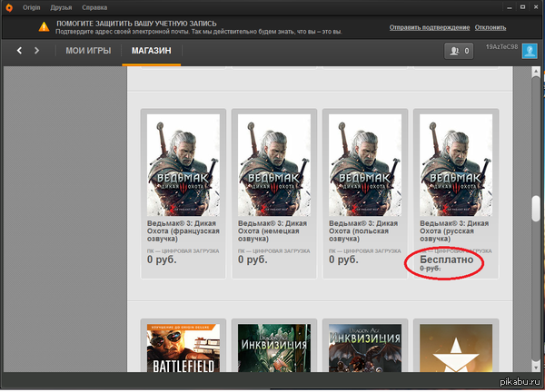Open the Справка menu
This screenshot has height=392, width=545.
pos(94,7)
